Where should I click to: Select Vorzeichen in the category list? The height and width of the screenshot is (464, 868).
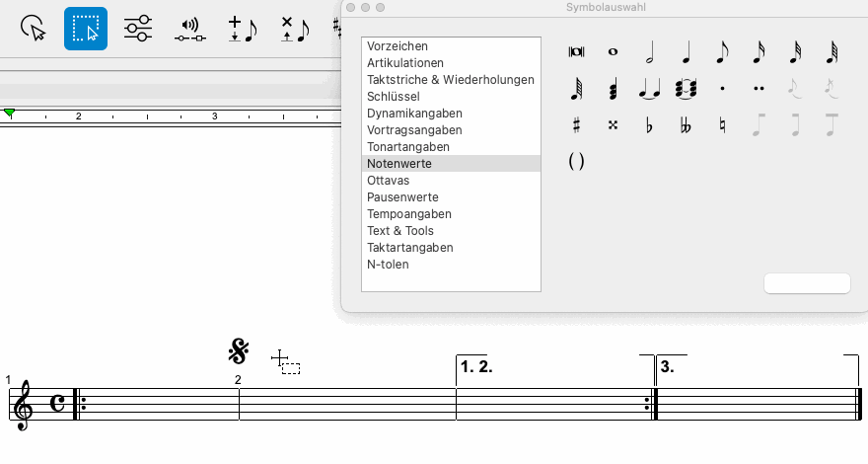coord(397,46)
